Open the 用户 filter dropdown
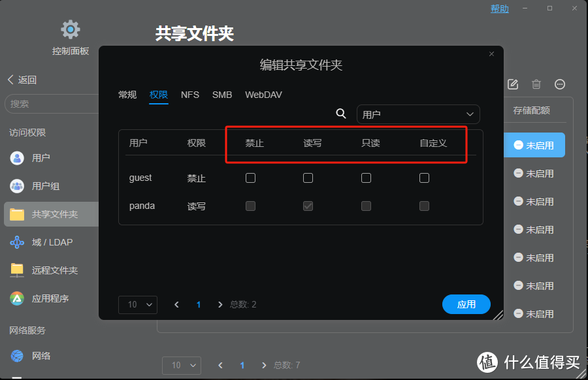The image size is (588, 380). point(418,114)
